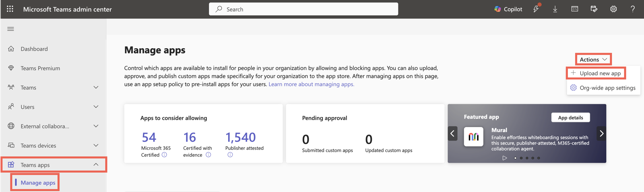The width and height of the screenshot is (644, 192).
Task: Click the 0 Submitted custom apps count
Action: [305, 139]
